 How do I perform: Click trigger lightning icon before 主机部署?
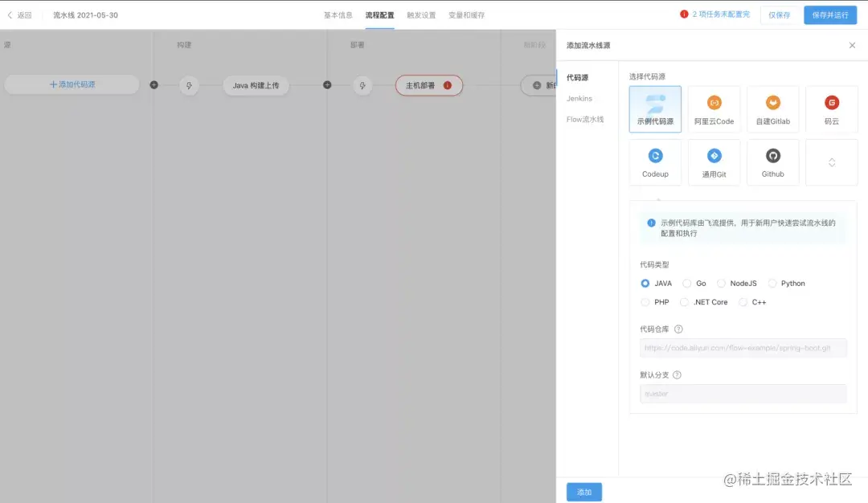362,85
